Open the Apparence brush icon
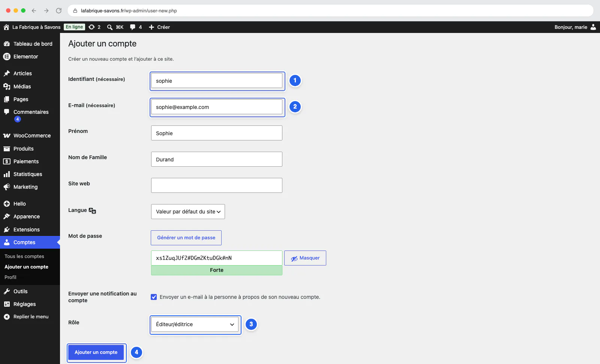This screenshot has height=364, width=600. 7,216
